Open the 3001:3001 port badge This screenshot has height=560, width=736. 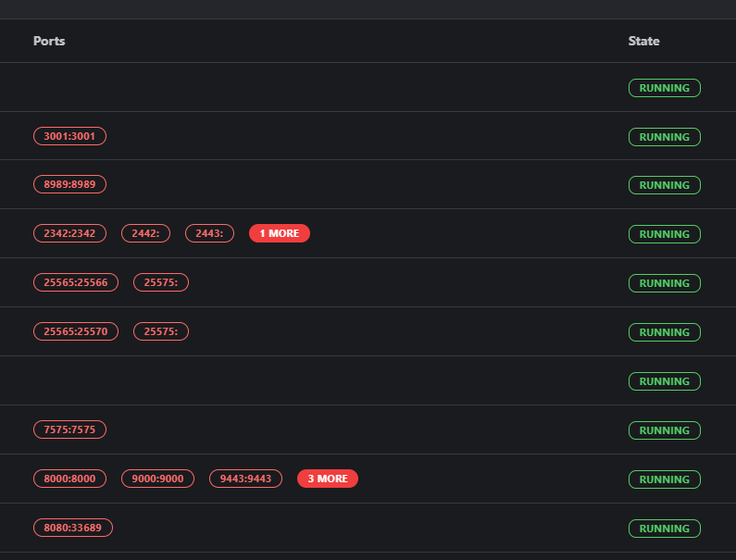click(69, 136)
